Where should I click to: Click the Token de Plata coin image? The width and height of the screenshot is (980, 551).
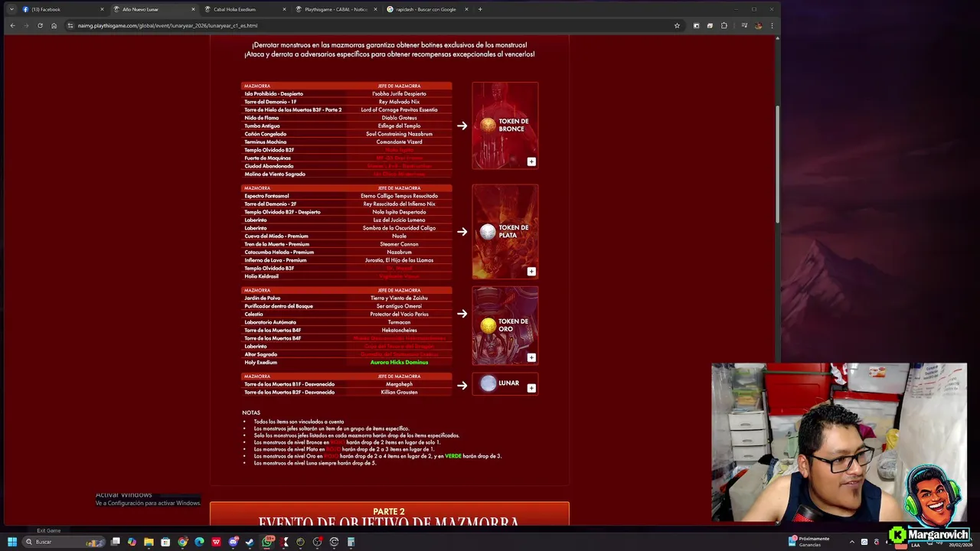488,231
